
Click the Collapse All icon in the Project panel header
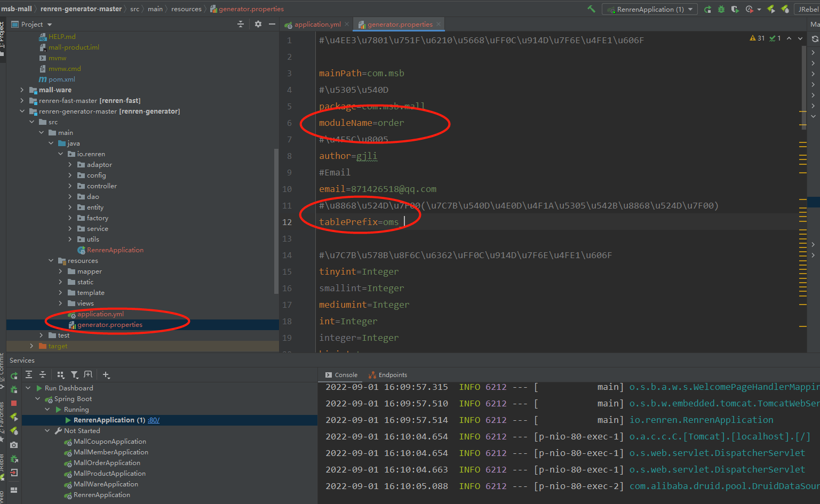click(241, 24)
